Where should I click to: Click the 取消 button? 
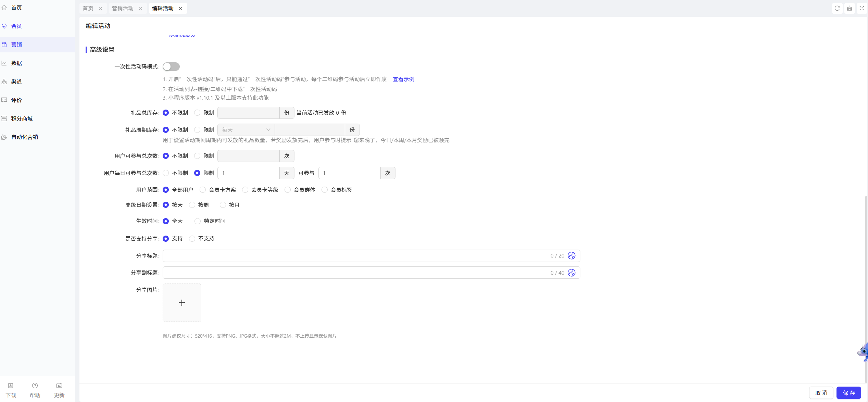coord(821,393)
